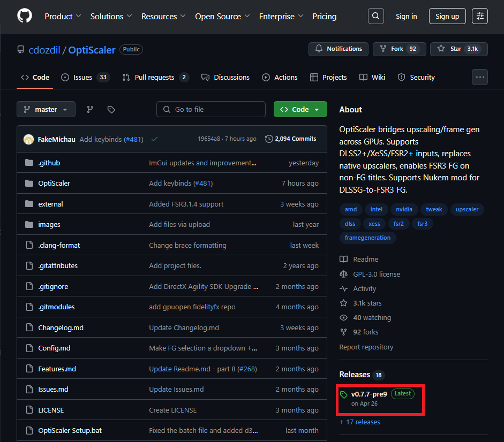Click the star icon beside 3.1k stars
Image resolution: width=504 pixels, height=442 pixels.
[x=344, y=303]
